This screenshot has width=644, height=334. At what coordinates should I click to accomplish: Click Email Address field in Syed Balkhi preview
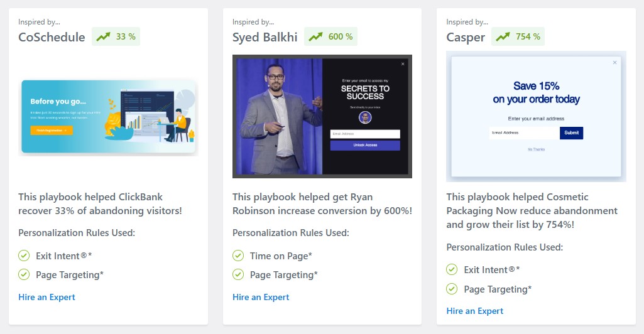coord(365,134)
